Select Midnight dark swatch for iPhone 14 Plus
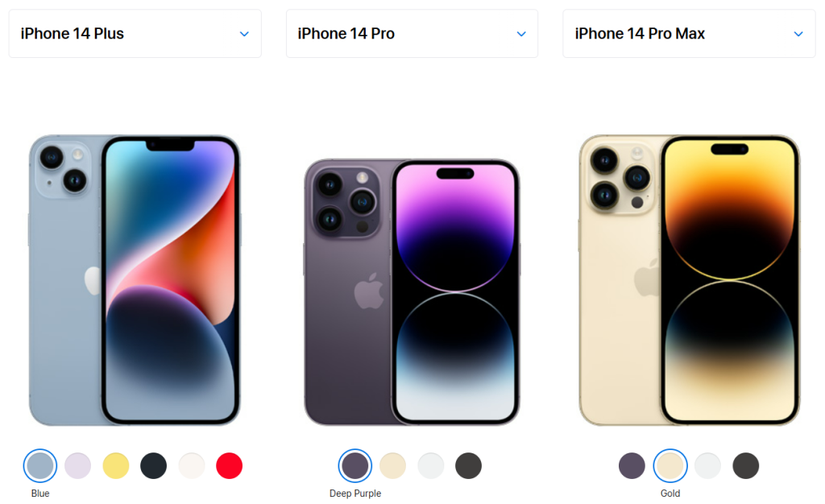Viewport: 825px width, 504px height. 154,465
